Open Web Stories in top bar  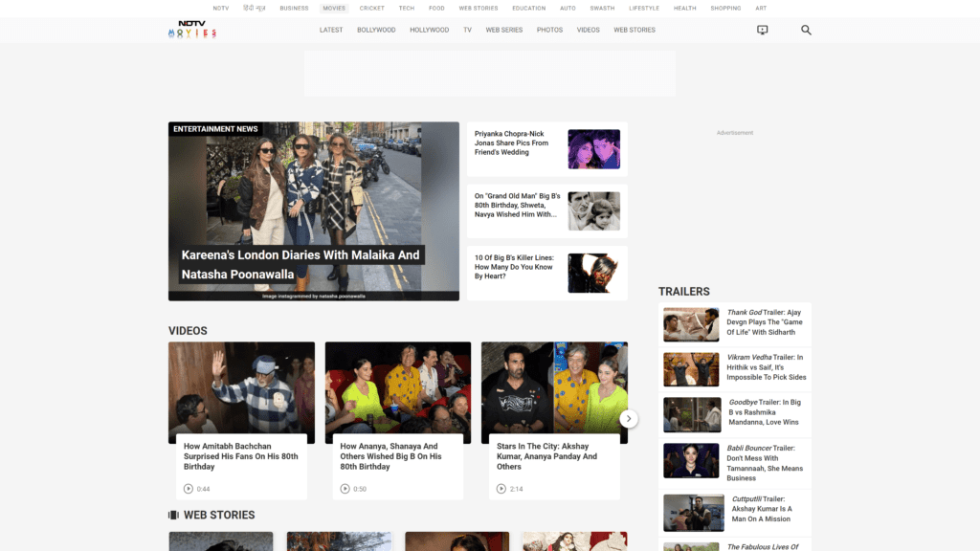point(479,8)
